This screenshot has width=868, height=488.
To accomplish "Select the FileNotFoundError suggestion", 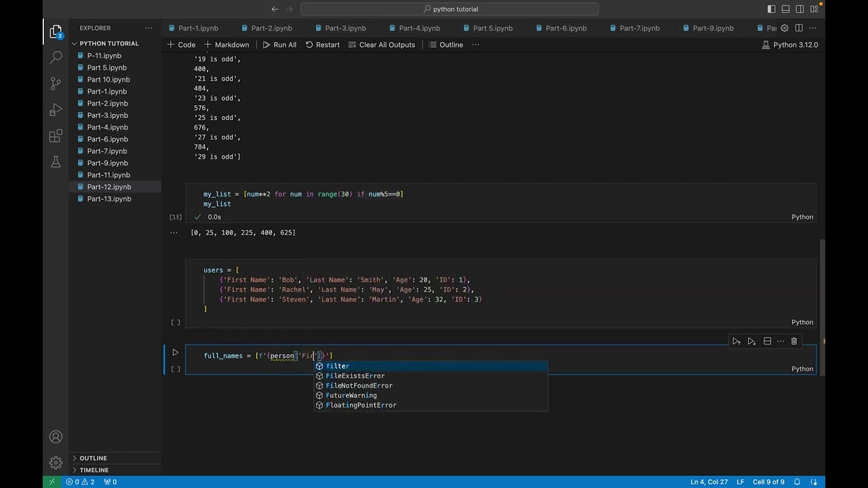I will pos(431,386).
